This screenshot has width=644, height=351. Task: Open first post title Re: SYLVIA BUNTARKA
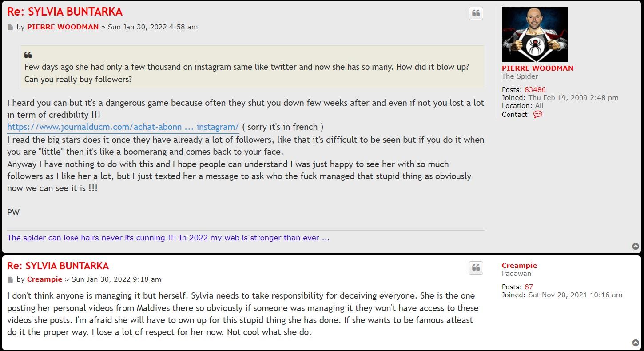(65, 12)
